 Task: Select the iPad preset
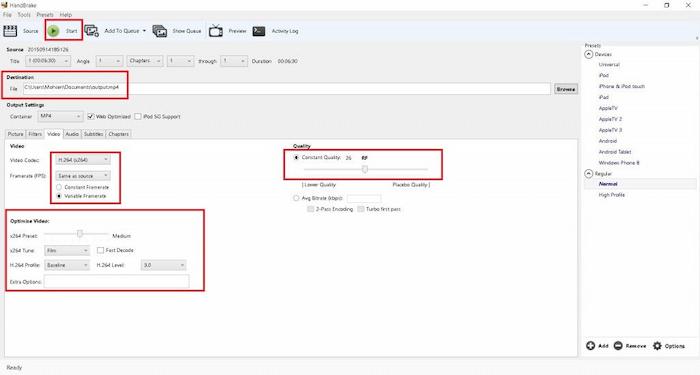pyautogui.click(x=604, y=97)
